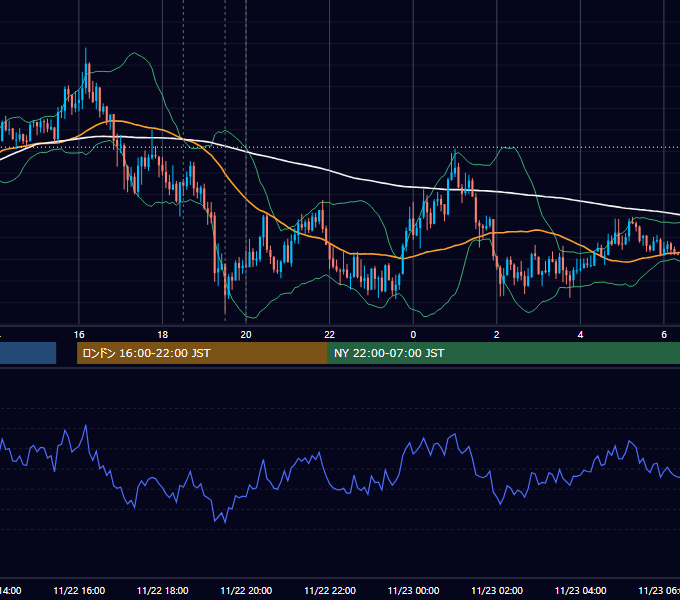Click the hour label 4 on upper axis
Screen dimensions: 680x600
pyautogui.click(x=580, y=335)
